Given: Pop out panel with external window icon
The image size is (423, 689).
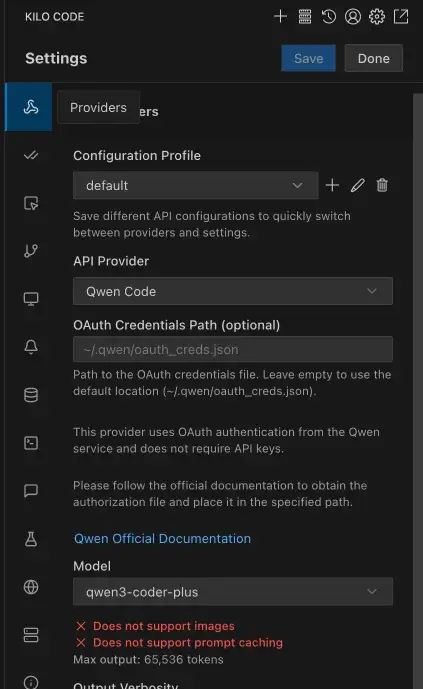Looking at the screenshot, I should 401,17.
